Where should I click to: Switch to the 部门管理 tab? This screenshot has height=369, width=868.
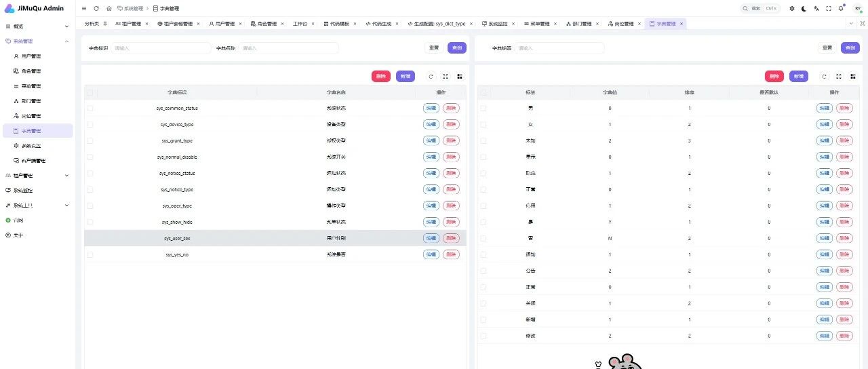pos(582,23)
